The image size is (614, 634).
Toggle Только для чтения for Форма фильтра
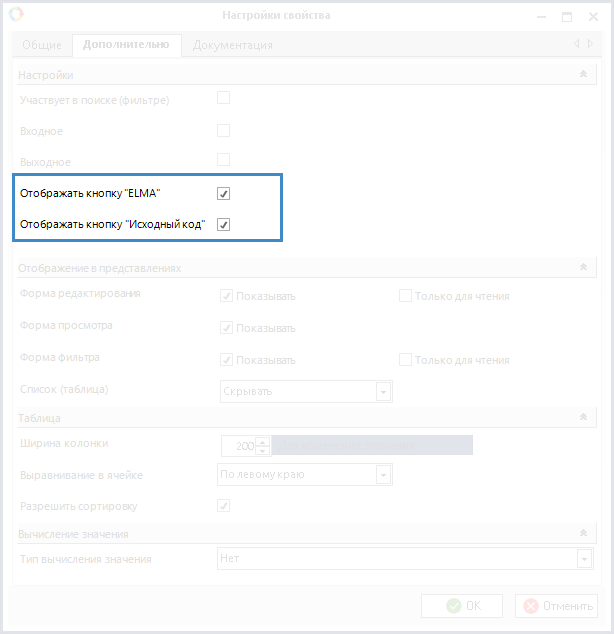pyautogui.click(x=405, y=359)
